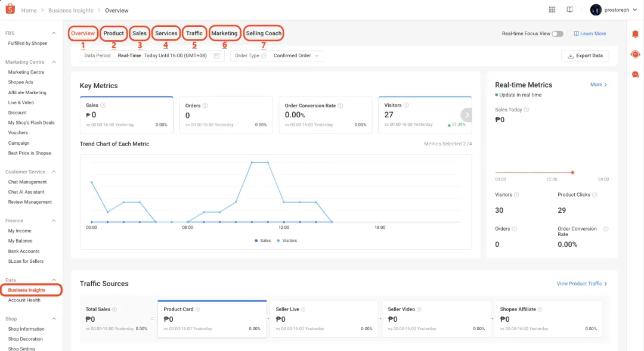Open the book guide icon in header
Viewport: 644px width, 351px height.
click(569, 10)
